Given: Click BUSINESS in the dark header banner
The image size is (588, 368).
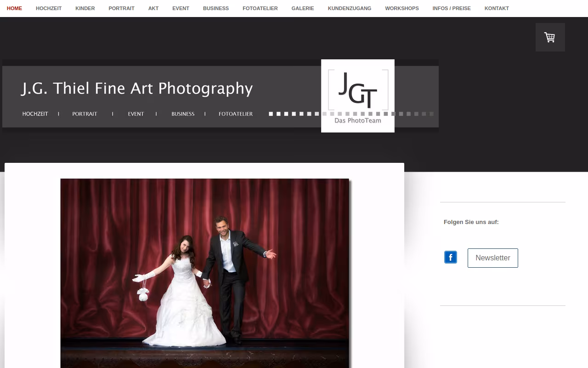Looking at the screenshot, I should (x=183, y=114).
